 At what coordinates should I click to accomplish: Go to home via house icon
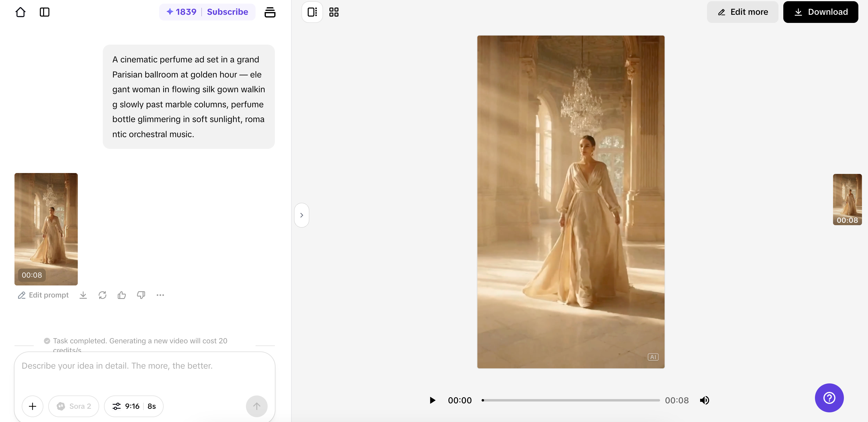coord(20,12)
